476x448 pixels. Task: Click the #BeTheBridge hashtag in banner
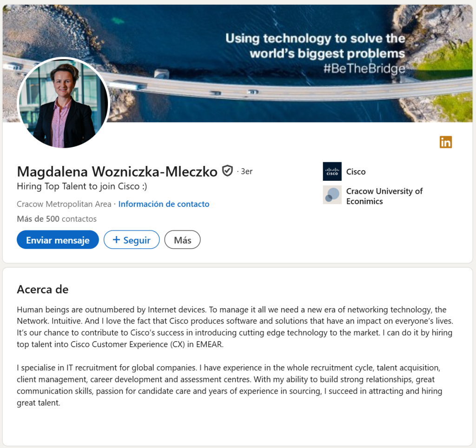pos(364,69)
